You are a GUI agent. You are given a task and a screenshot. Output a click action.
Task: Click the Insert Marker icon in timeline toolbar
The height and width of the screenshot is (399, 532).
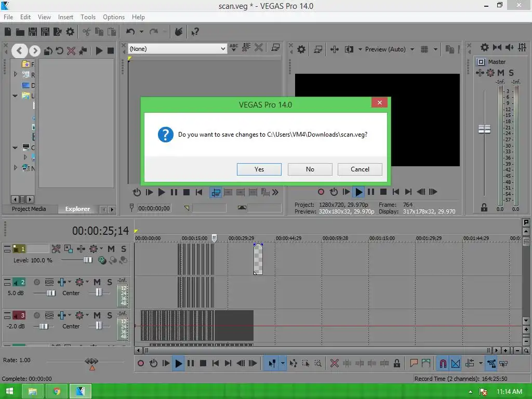click(414, 364)
